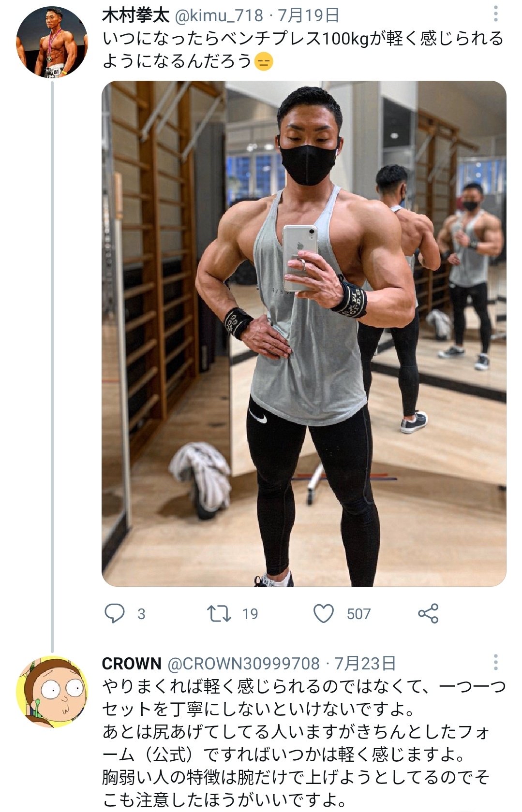Open the CROWN cartoon avatar
The width and height of the screenshot is (522, 812).
click(x=52, y=691)
